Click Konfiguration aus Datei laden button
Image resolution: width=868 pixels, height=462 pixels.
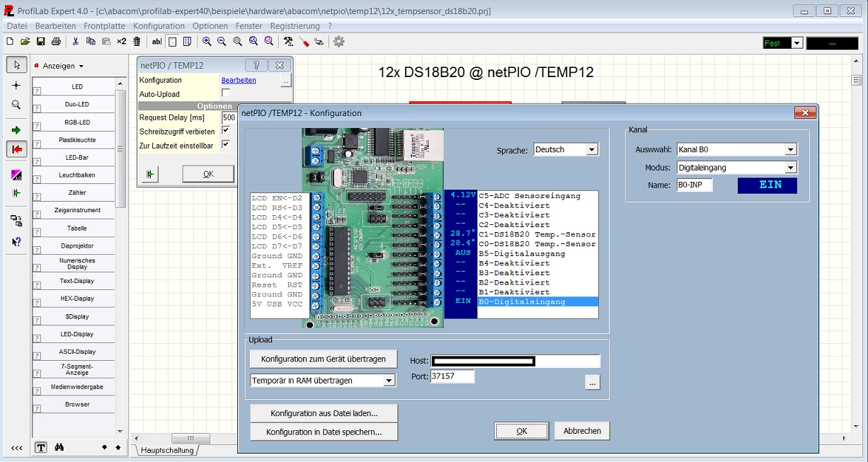[324, 413]
